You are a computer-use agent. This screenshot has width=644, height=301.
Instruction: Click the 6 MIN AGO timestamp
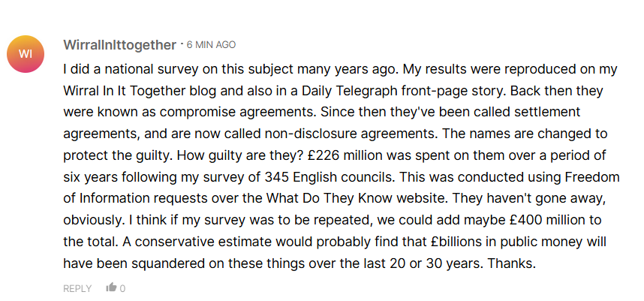(211, 45)
